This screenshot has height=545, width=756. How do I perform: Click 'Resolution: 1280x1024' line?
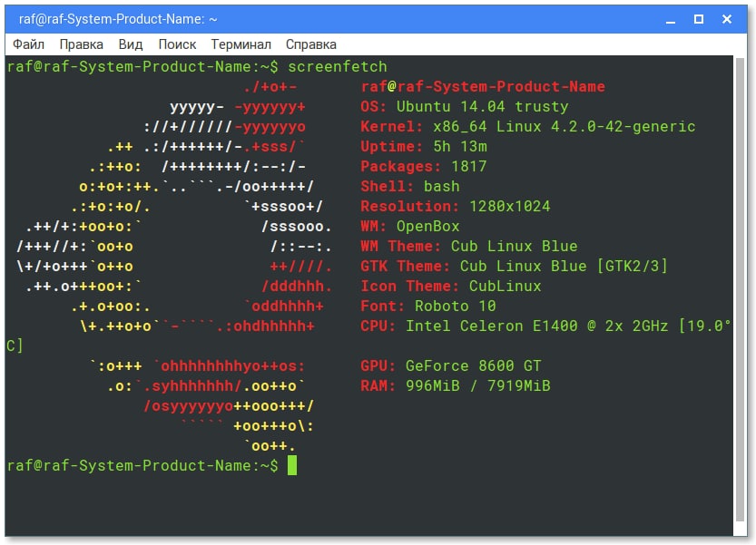click(456, 206)
